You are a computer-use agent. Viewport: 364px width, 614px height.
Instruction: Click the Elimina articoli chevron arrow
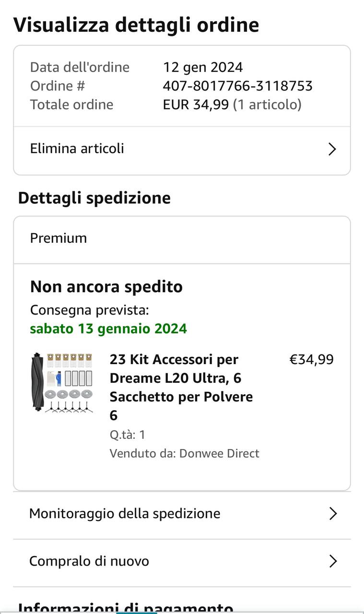(332, 149)
